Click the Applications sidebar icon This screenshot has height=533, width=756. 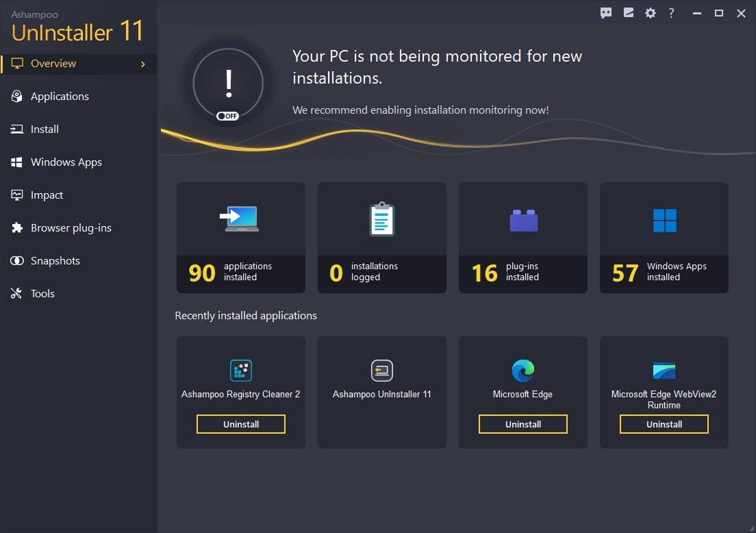point(17,97)
